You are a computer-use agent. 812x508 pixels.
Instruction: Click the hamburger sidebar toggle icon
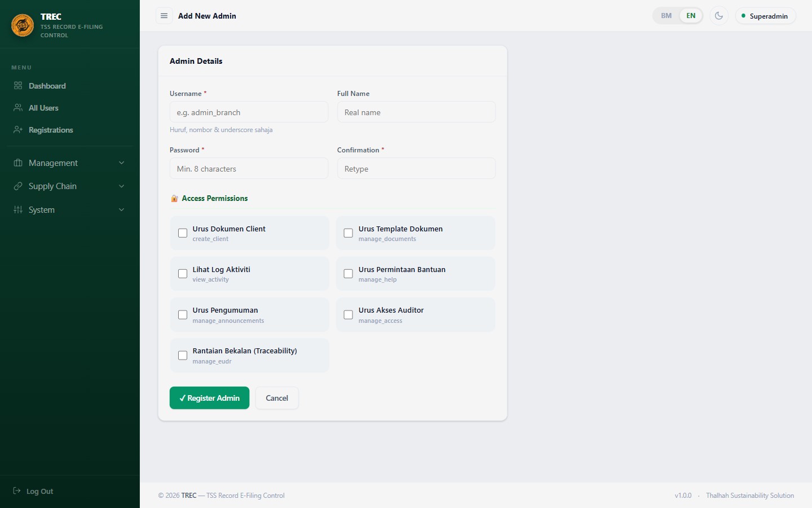coord(164,16)
